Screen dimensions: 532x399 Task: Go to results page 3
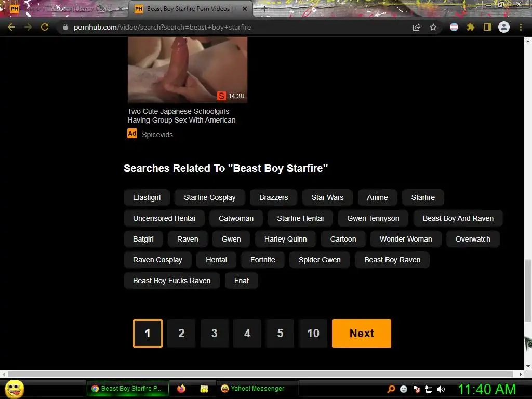click(x=214, y=333)
